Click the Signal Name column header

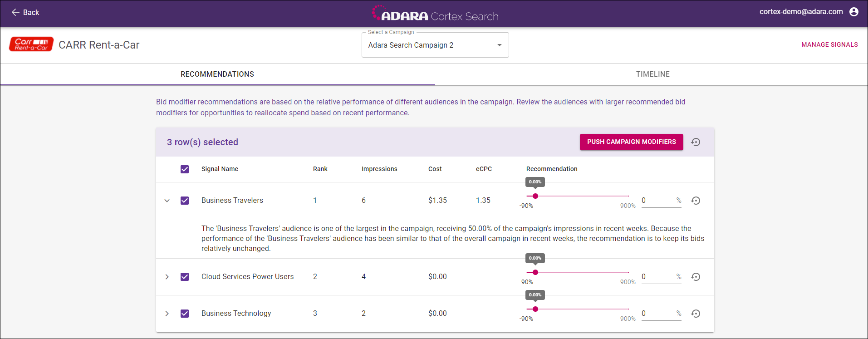point(220,169)
